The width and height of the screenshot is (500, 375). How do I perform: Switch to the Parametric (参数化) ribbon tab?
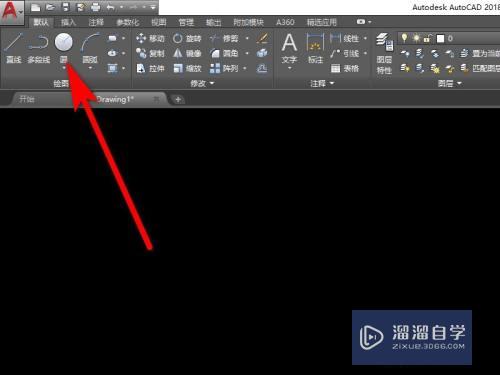[127, 22]
